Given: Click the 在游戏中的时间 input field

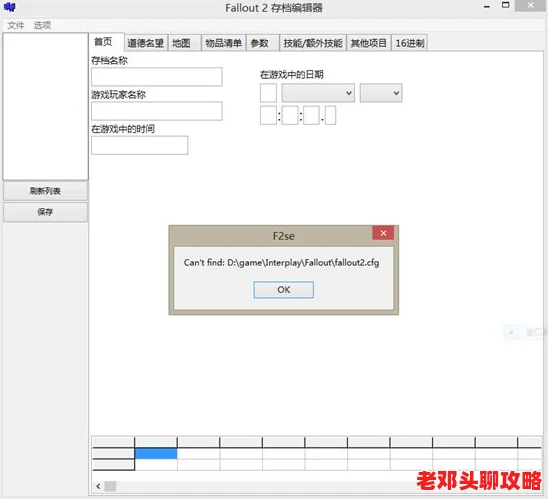Looking at the screenshot, I should click(139, 145).
